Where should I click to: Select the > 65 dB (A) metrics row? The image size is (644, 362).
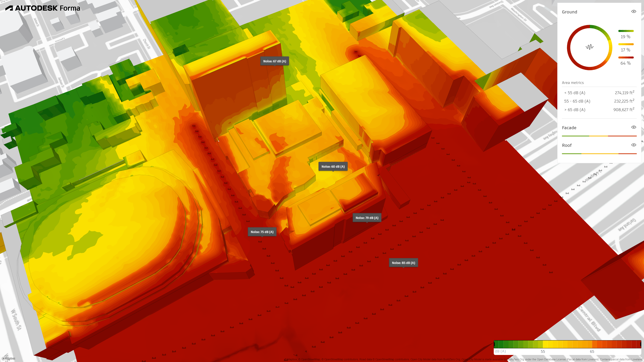coord(599,110)
